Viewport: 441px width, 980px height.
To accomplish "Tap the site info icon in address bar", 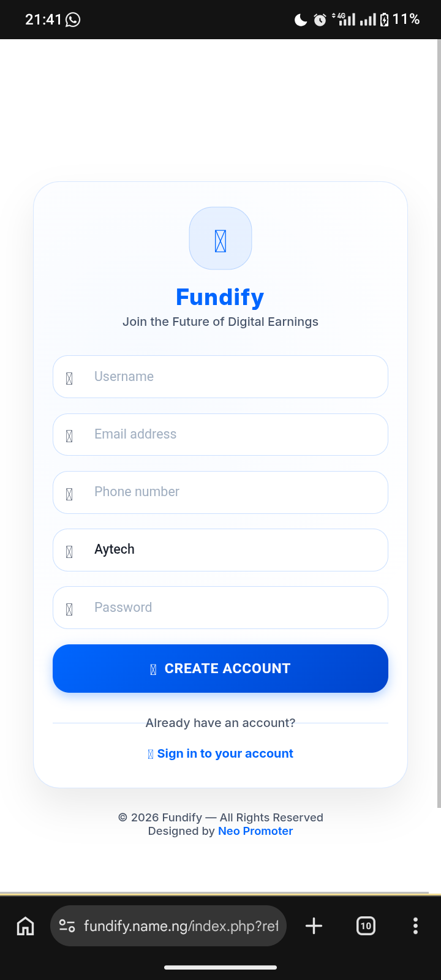I will 67,925.
